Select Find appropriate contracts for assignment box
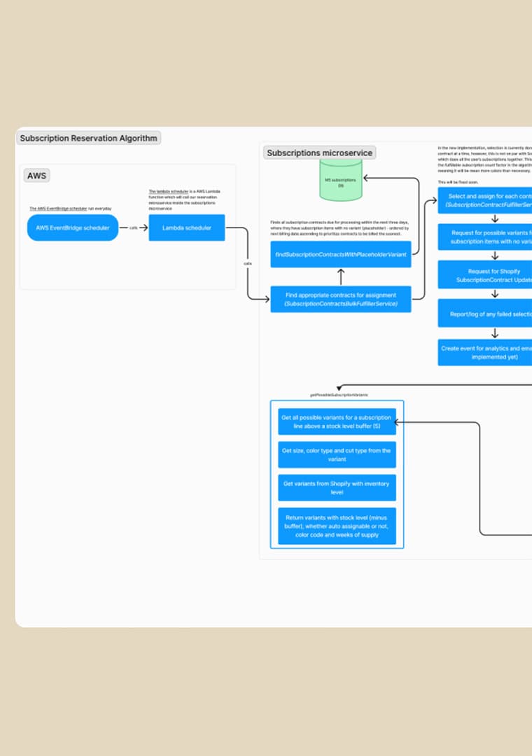 click(x=340, y=299)
